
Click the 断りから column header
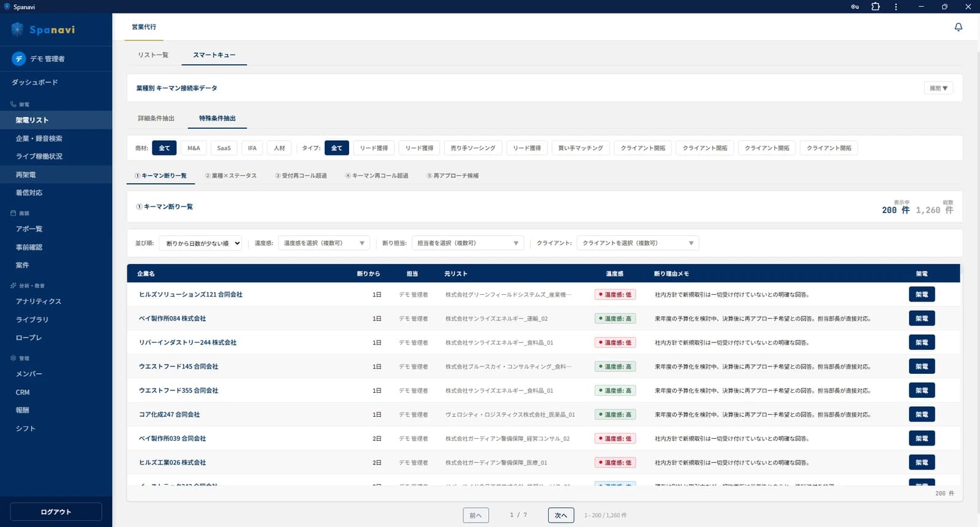(x=368, y=274)
